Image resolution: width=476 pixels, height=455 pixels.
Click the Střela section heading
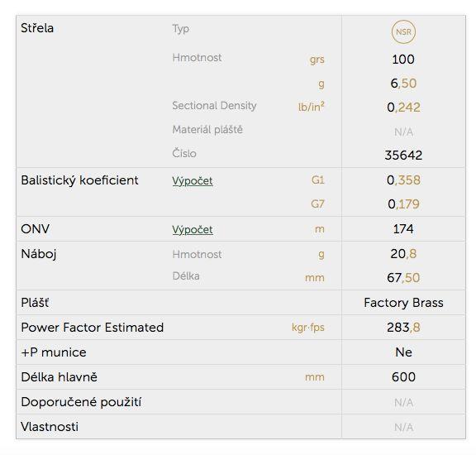coord(37,28)
